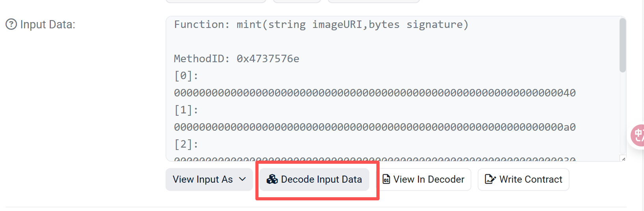This screenshot has height=211, width=644.
Task: Click the cubes icon on Decode Input Data
Action: pos(272,180)
